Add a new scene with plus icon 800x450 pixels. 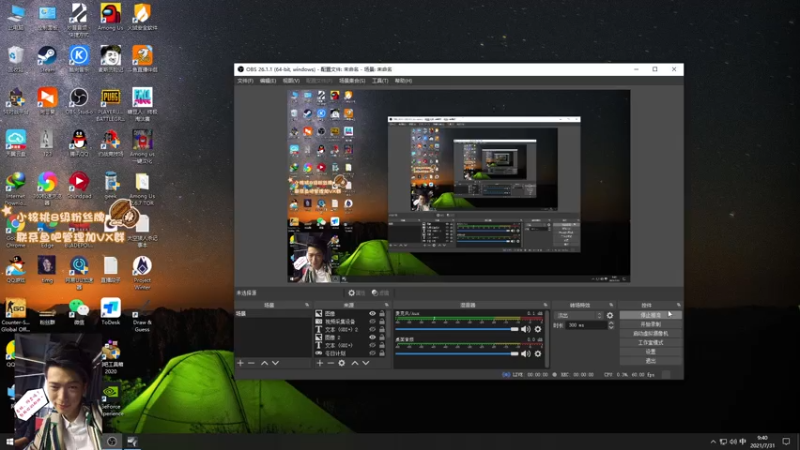tap(240, 363)
